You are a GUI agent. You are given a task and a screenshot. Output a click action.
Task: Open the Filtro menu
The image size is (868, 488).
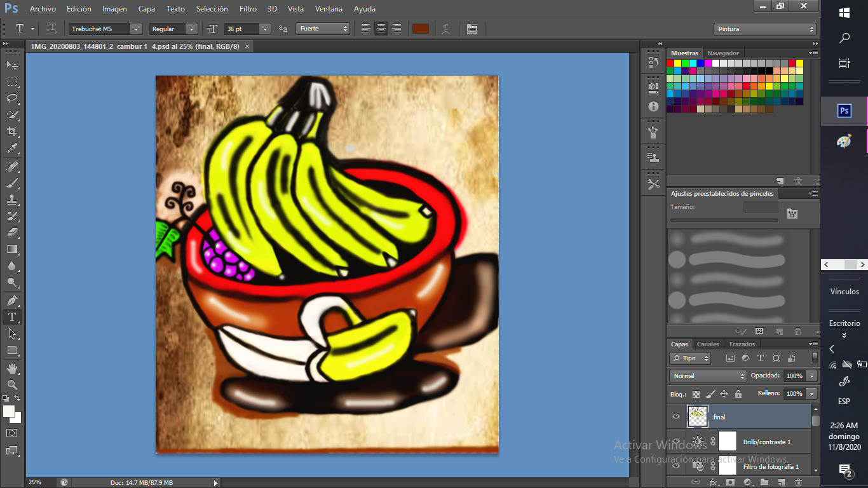(x=248, y=9)
